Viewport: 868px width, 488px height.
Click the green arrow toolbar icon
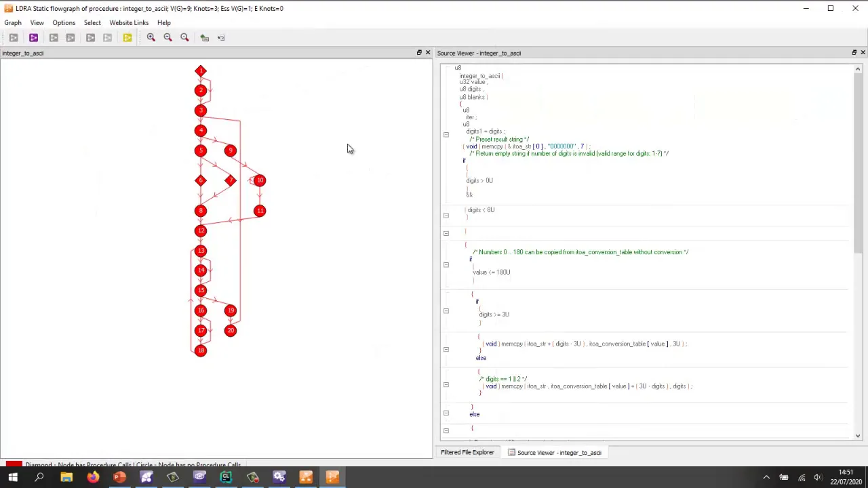click(x=204, y=37)
